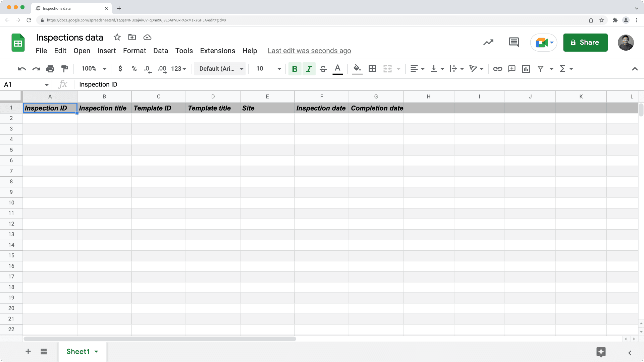Open the Extensions menu
The height and width of the screenshot is (362, 644).
pos(217,51)
